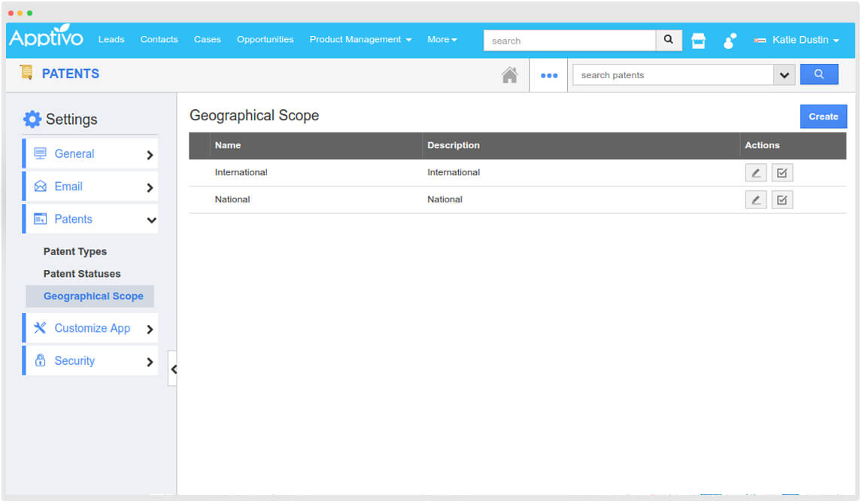Toggle enable status for International scope
This screenshot has height=504, width=865.
pyautogui.click(x=782, y=172)
